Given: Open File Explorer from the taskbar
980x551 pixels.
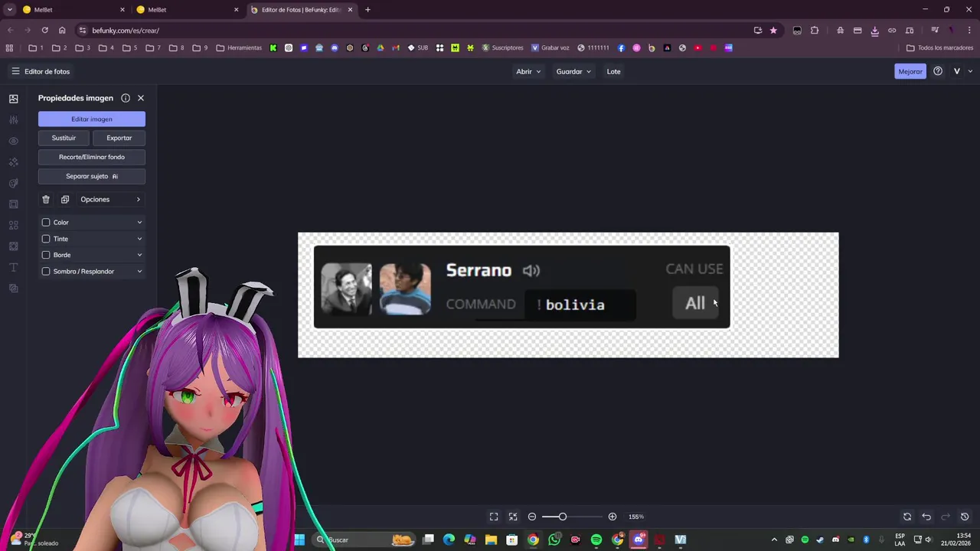Looking at the screenshot, I should point(491,540).
